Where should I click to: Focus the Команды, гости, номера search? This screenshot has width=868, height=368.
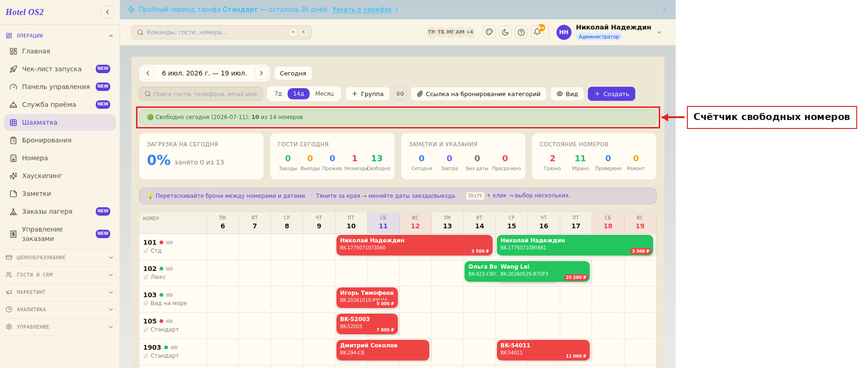pyautogui.click(x=221, y=32)
